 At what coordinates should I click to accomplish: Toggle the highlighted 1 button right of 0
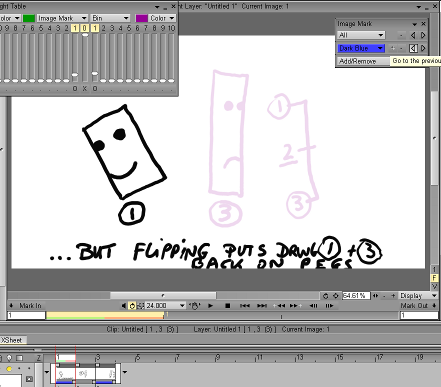95,28
